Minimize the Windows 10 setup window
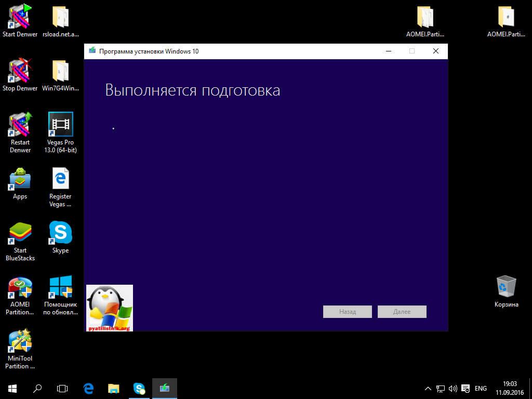The width and height of the screenshot is (532, 399). click(x=389, y=51)
